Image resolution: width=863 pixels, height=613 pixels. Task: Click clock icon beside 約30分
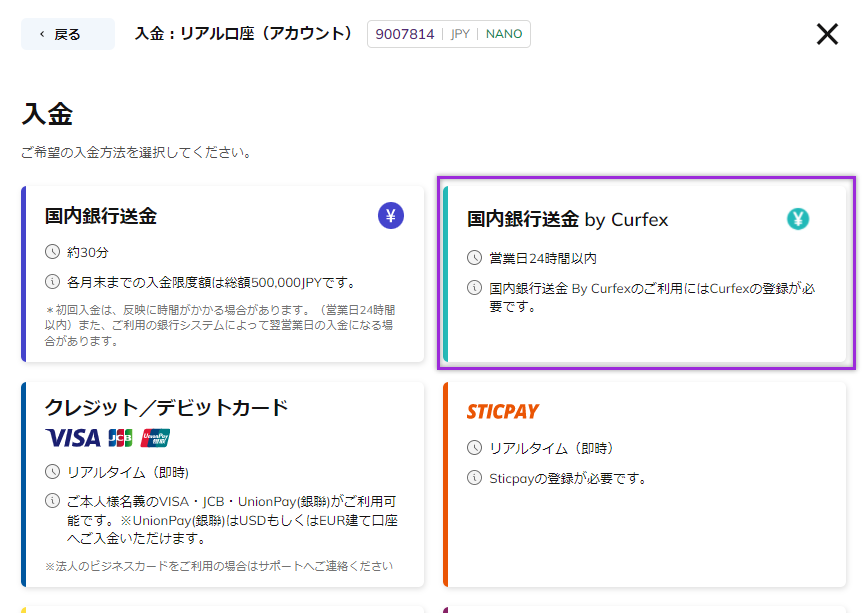pyautogui.click(x=52, y=252)
